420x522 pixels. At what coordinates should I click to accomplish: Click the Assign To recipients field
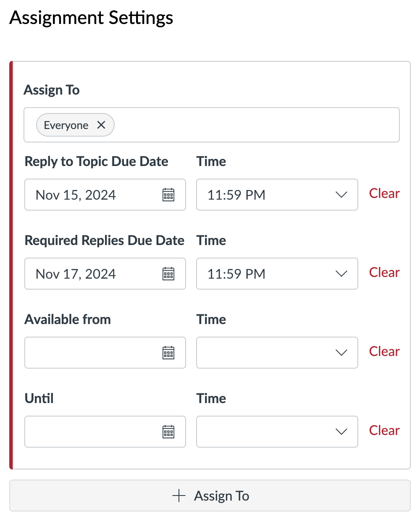(x=252, y=125)
